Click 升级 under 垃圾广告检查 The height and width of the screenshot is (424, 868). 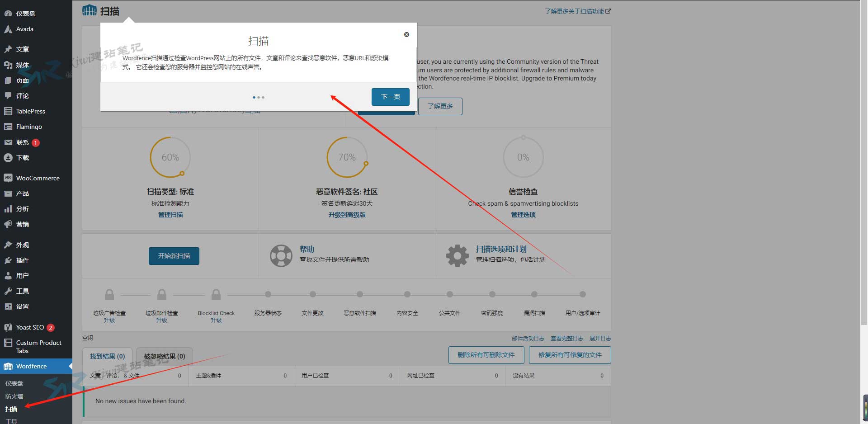(x=109, y=320)
